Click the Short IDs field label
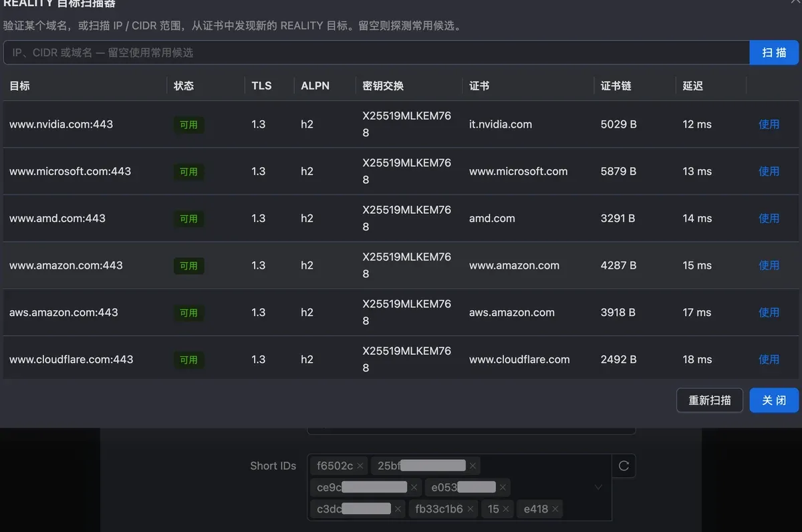 273,466
